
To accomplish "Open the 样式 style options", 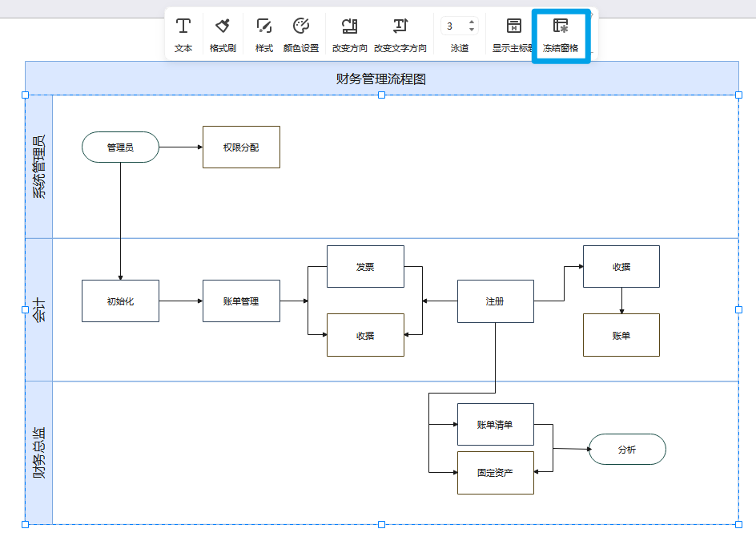I will pyautogui.click(x=264, y=34).
